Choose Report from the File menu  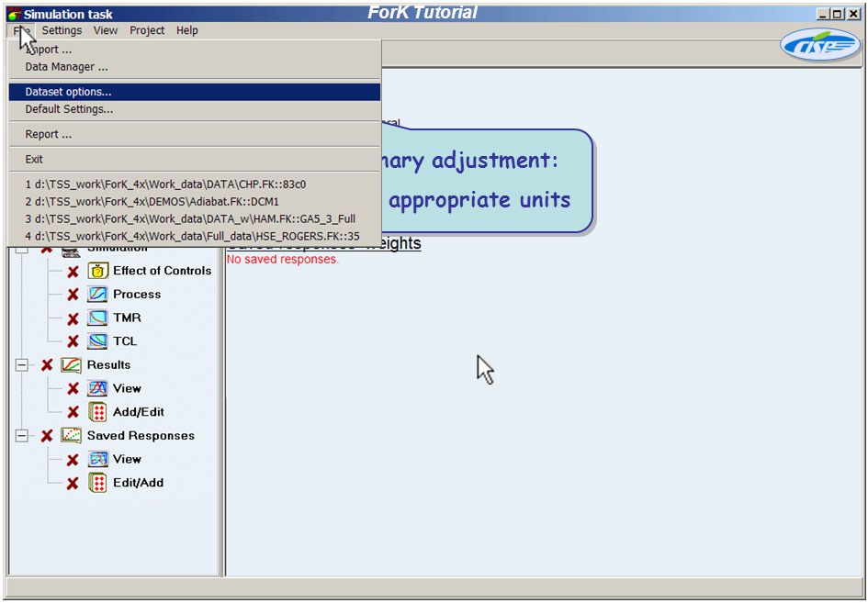(195, 134)
